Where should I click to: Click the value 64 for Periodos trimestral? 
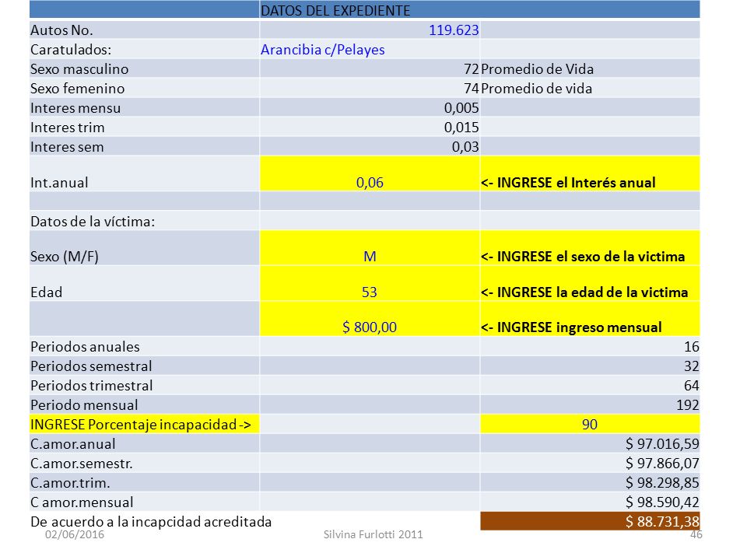(691, 386)
